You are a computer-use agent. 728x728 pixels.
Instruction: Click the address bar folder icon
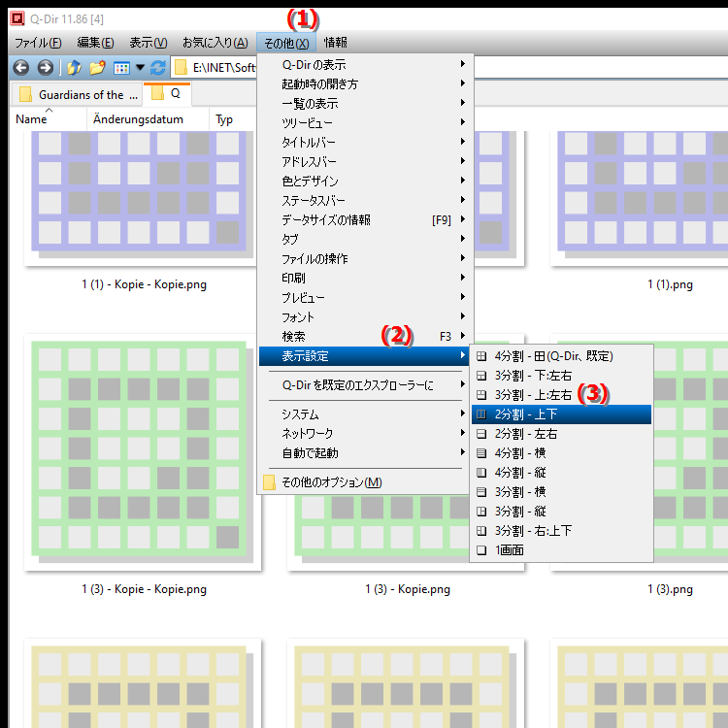pos(181,68)
